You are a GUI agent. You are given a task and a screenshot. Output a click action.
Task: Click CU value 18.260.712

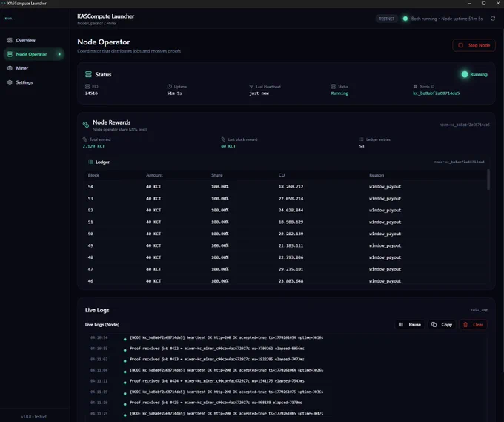pyautogui.click(x=291, y=187)
